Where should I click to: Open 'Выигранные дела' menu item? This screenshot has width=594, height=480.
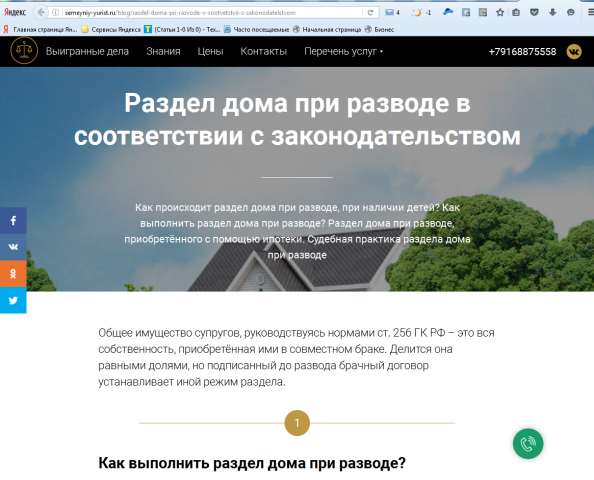[x=87, y=51]
